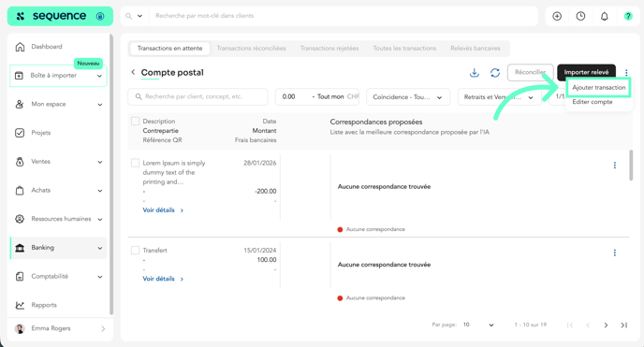The image size is (644, 347).
Task: Open the clock history icon
Action: [580, 16]
